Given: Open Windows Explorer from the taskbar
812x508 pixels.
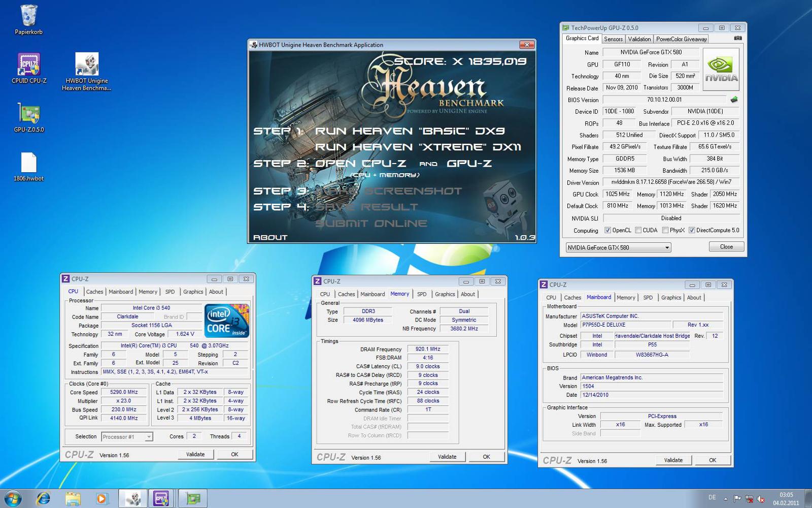Looking at the screenshot, I should tap(73, 499).
